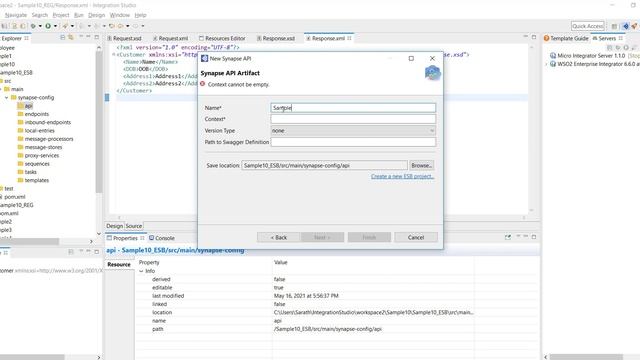Viewport: 640px width, 360px height.
Task: Open the Project menu
Action: [61, 15]
